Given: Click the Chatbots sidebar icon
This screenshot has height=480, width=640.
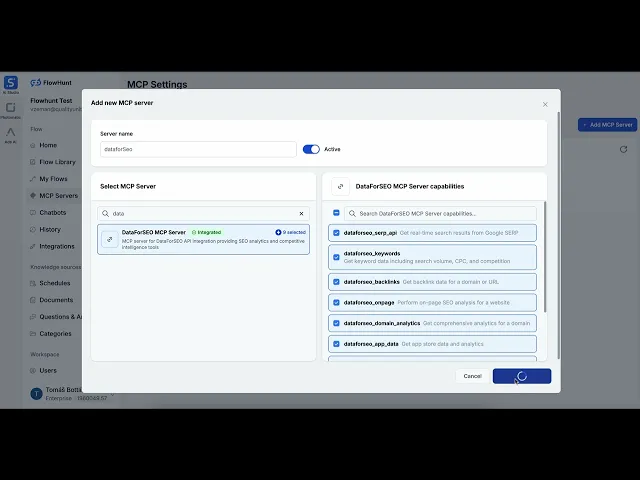Looking at the screenshot, I should pyautogui.click(x=33, y=213).
